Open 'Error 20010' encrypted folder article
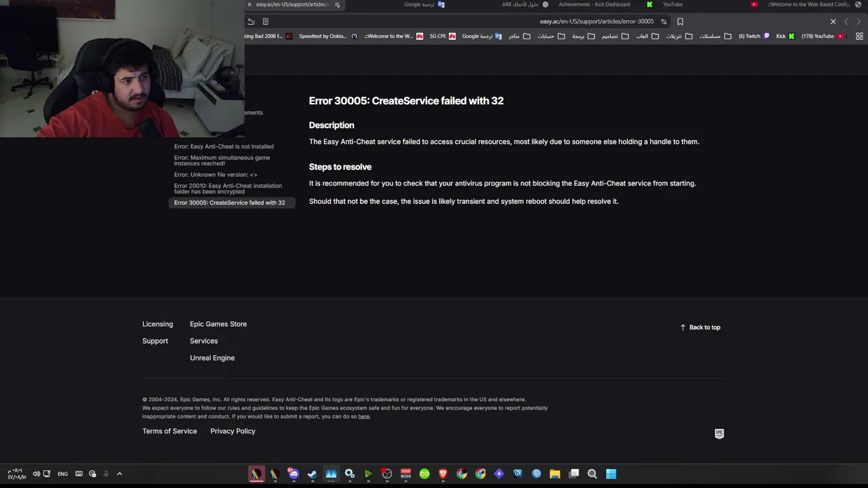This screenshot has width=868, height=488. coord(228,188)
